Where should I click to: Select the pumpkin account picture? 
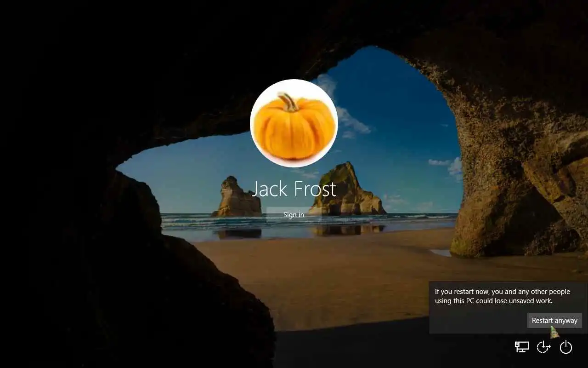coord(294,123)
